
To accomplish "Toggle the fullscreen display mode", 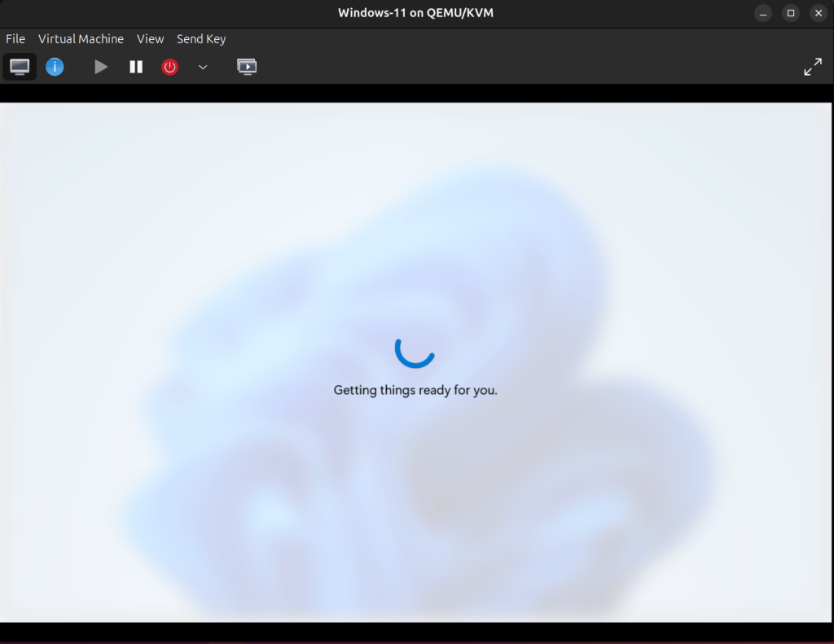I will [x=813, y=66].
